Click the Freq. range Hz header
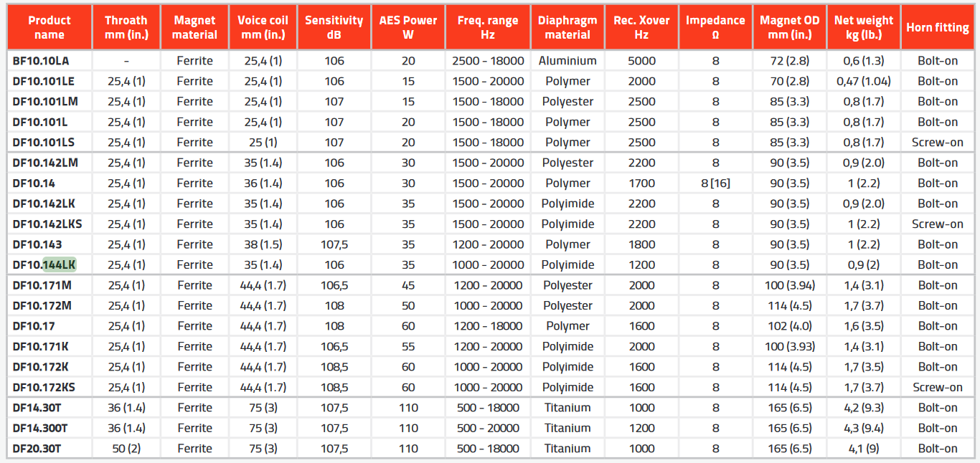The width and height of the screenshot is (980, 463). click(x=488, y=27)
